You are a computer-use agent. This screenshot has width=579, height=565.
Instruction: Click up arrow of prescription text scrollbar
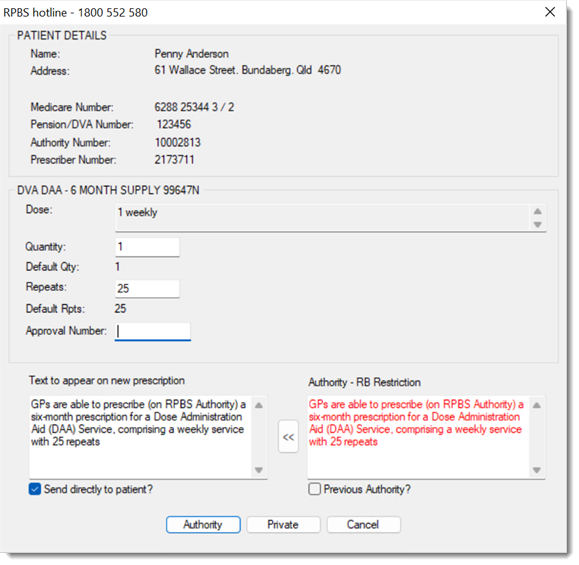click(x=259, y=405)
